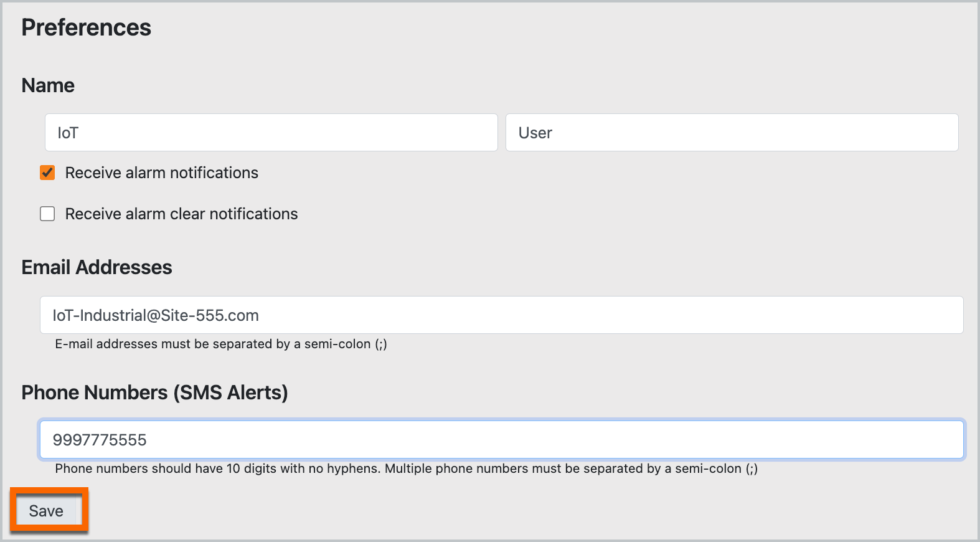980x542 pixels.
Task: Click the Phone Numbers (SMS Alerts) heading
Action: coord(154,392)
